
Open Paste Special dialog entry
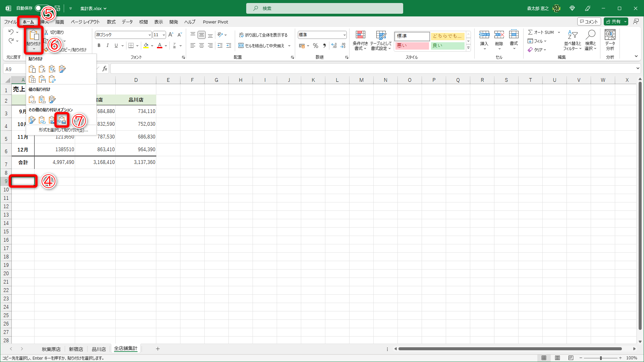click(x=63, y=130)
